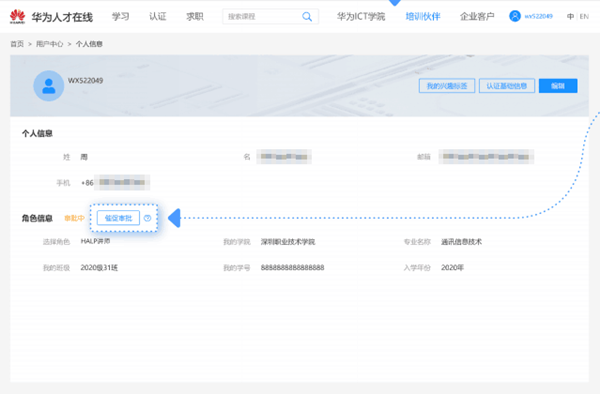
Task: Click the user account icon beside wx522049
Action: [515, 16]
